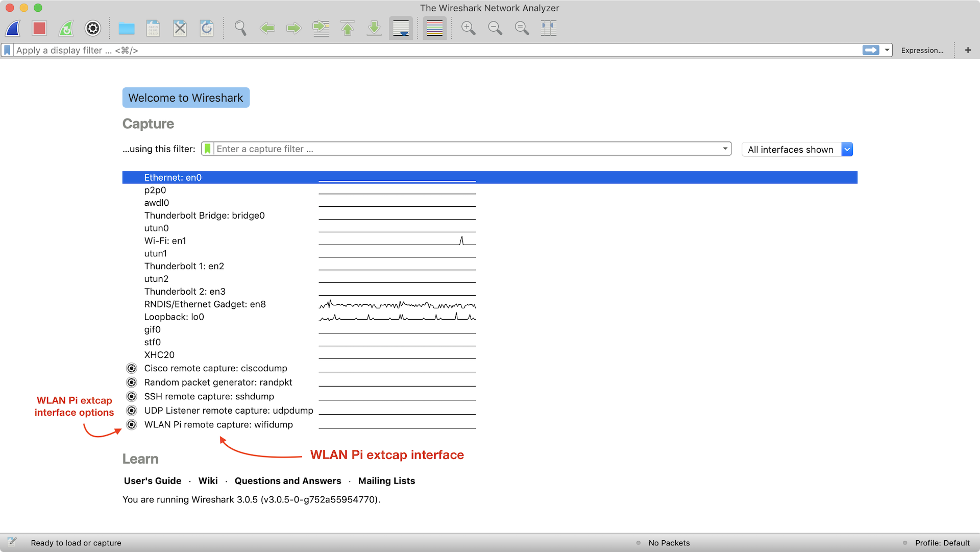Open Questions and Answers link
Screen dimensions: 980x552
coord(288,481)
